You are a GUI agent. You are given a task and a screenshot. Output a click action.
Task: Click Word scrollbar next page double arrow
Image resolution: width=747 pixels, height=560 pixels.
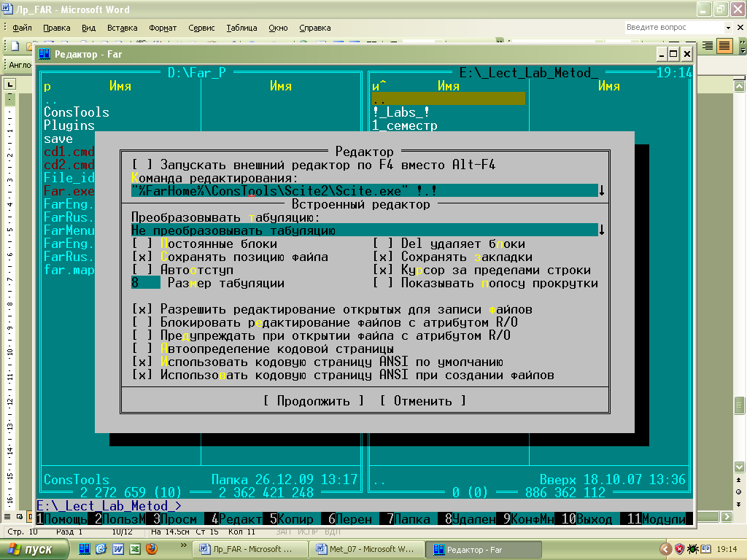pos(738,505)
